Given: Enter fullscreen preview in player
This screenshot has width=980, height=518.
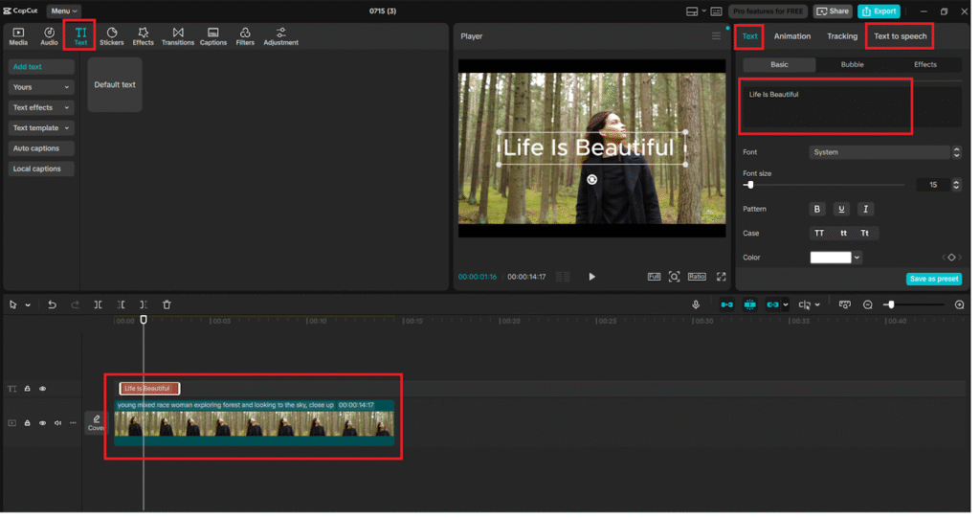Looking at the screenshot, I should coord(721,277).
